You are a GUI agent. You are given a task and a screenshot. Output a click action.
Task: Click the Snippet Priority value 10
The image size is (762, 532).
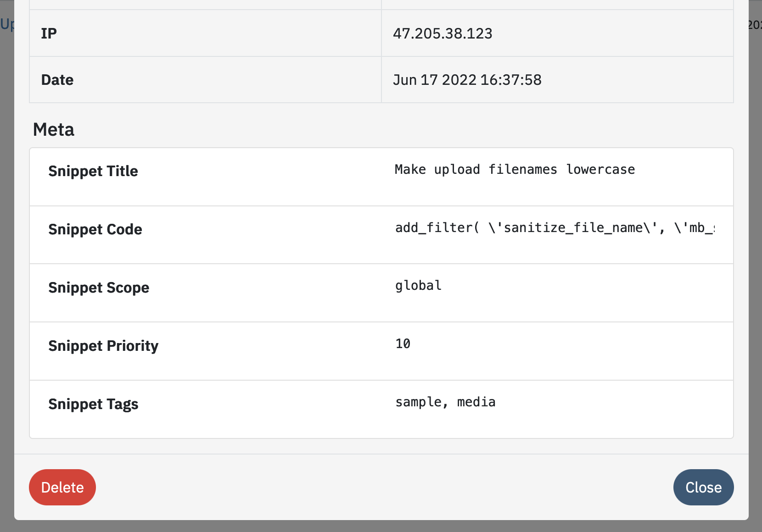click(402, 344)
